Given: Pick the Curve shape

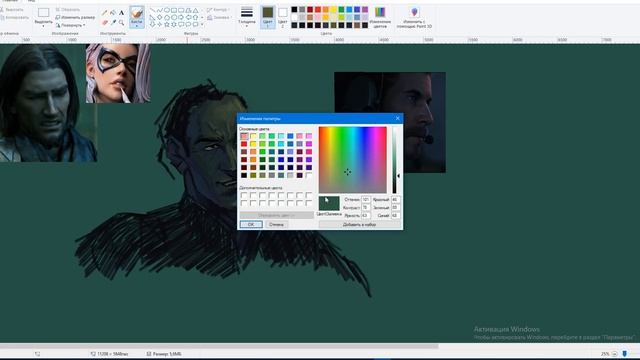Looking at the screenshot, I should pyautogui.click(x=160, y=10).
